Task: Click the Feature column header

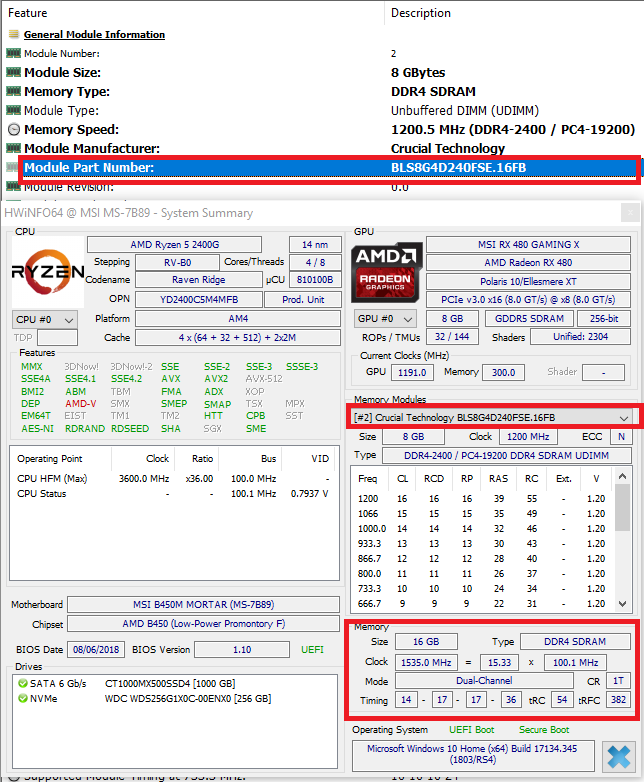Action: click(28, 13)
